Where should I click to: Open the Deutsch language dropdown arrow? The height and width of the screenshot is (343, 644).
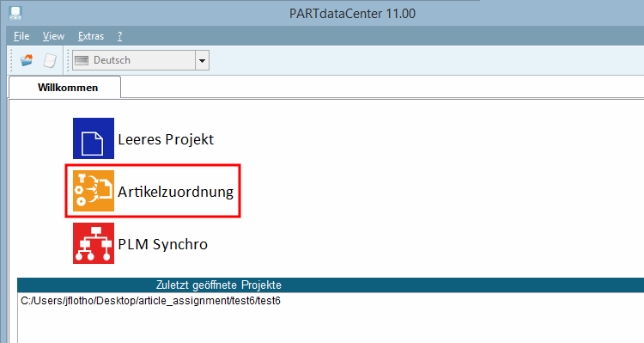click(202, 60)
